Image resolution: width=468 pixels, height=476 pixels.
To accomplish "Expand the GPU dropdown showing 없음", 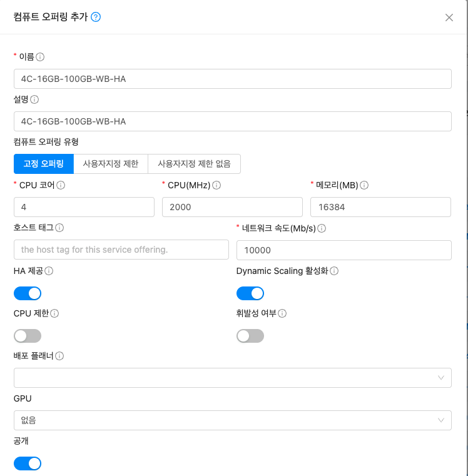I will [x=232, y=420].
